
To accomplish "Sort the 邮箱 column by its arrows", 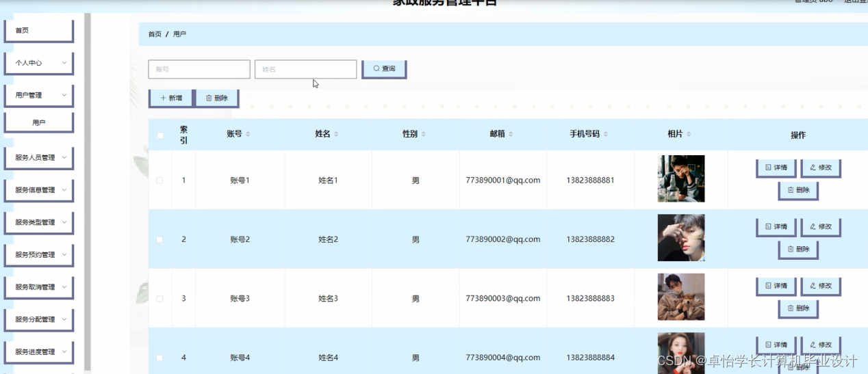I will coord(511,135).
